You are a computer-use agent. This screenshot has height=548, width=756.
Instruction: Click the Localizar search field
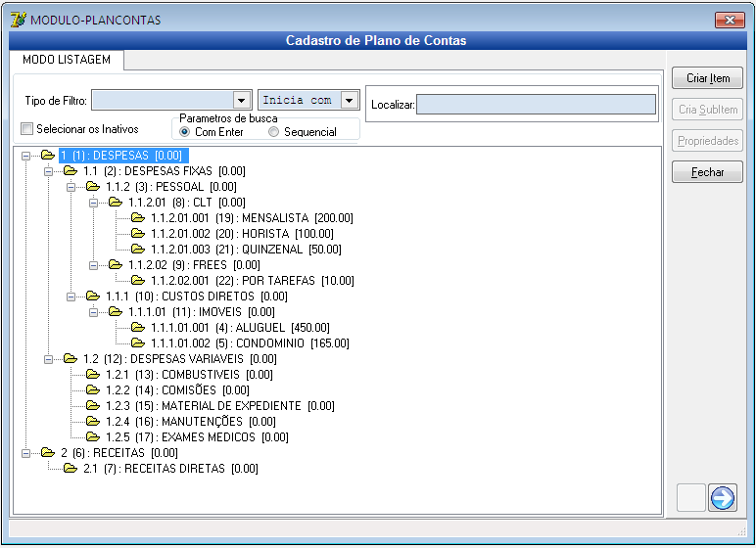coord(536,105)
